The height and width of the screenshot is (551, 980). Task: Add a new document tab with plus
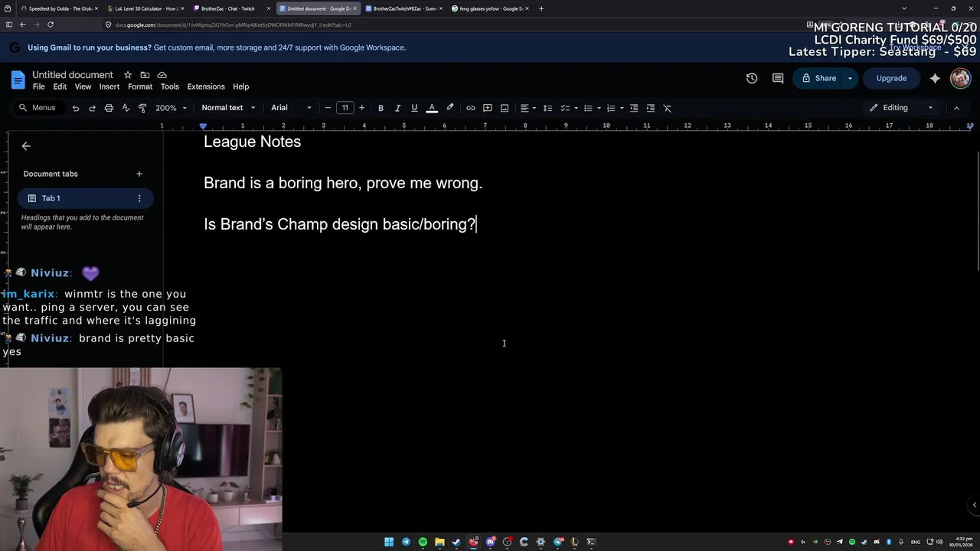click(x=139, y=174)
